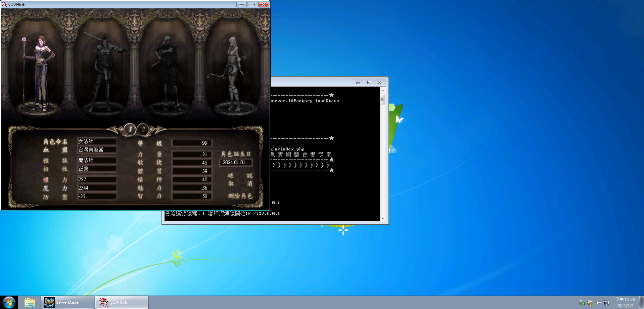Image resolution: width=644 pixels, height=309 pixels.
Task: Click the charisma value 36
Action: [192, 188]
